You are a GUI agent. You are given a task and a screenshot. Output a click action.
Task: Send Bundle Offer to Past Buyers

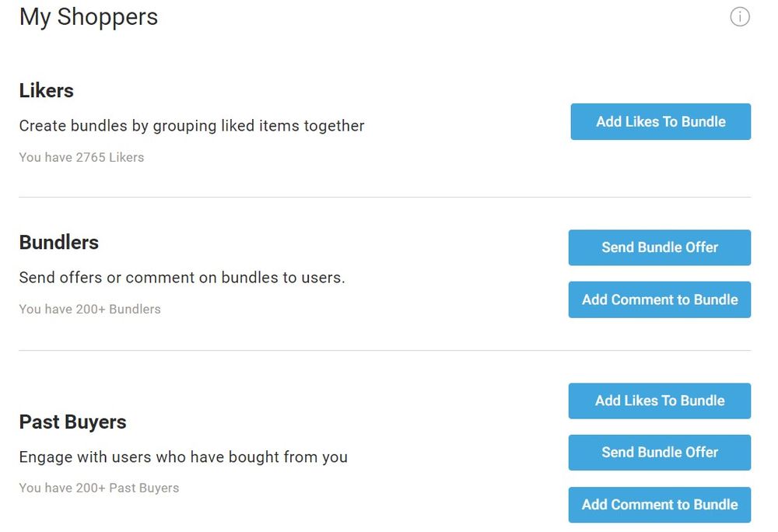click(659, 452)
